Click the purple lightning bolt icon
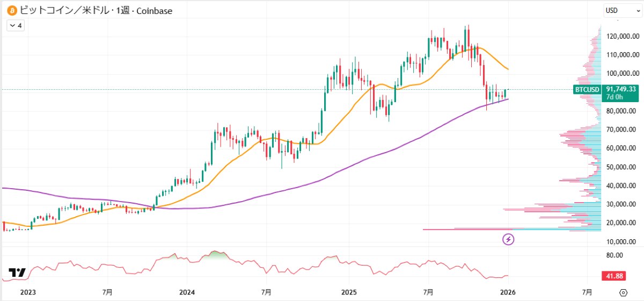 (508, 239)
